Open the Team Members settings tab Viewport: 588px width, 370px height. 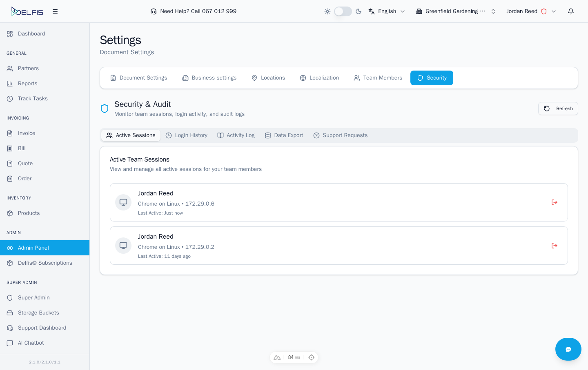coord(378,78)
